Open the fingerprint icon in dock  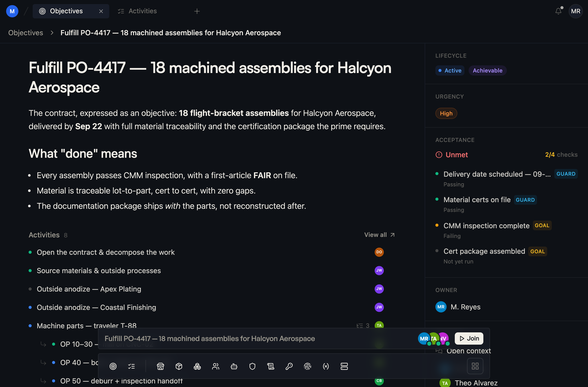pyautogui.click(x=308, y=366)
